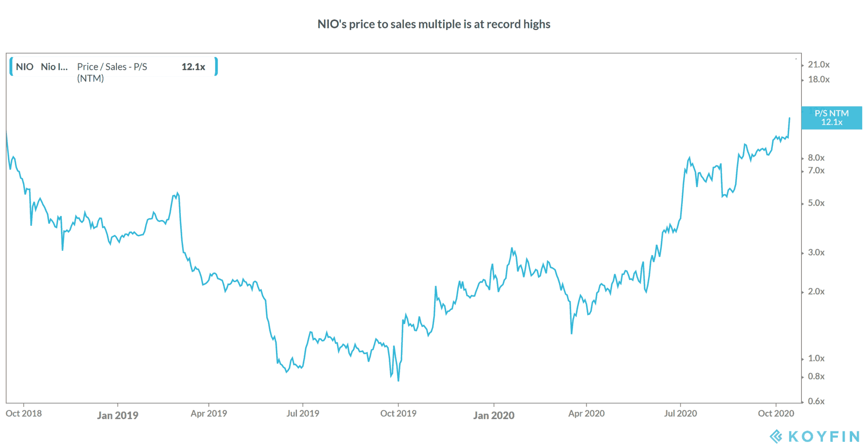868x448 pixels.
Task: Click the Jul 2019 x-axis label
Action: click(303, 413)
